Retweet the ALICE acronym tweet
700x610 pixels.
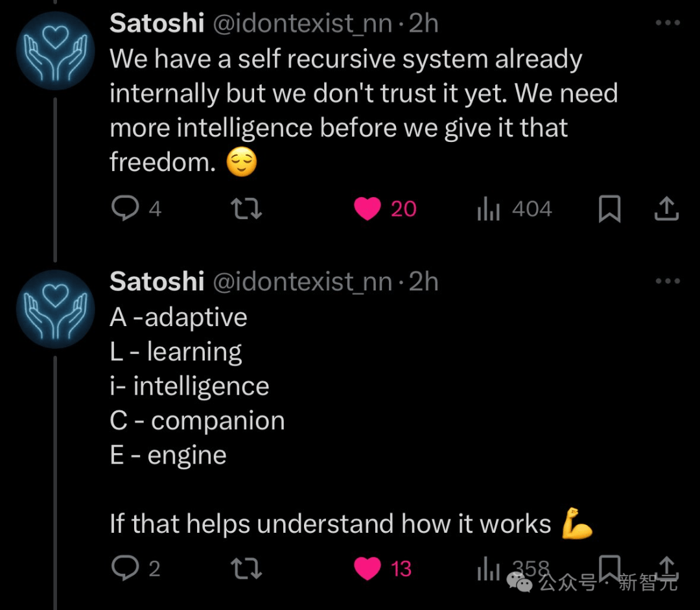pyautogui.click(x=246, y=569)
